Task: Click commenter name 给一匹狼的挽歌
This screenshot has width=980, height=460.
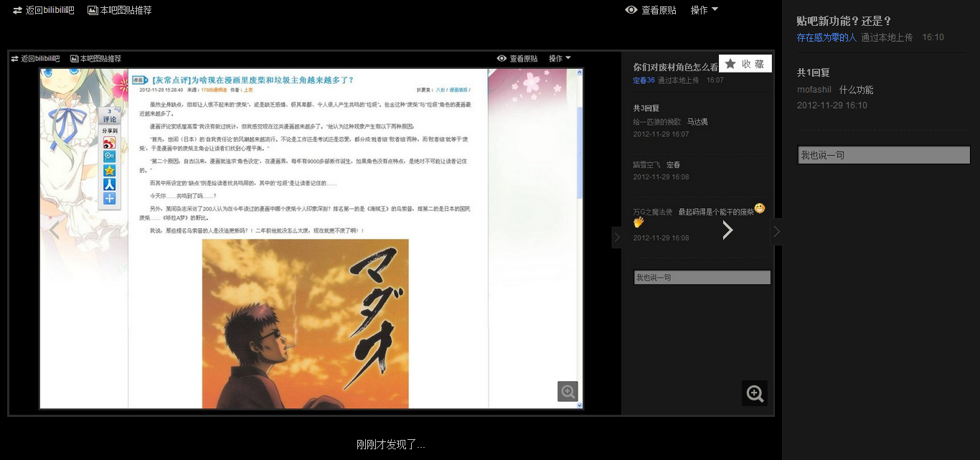Action: (x=656, y=122)
